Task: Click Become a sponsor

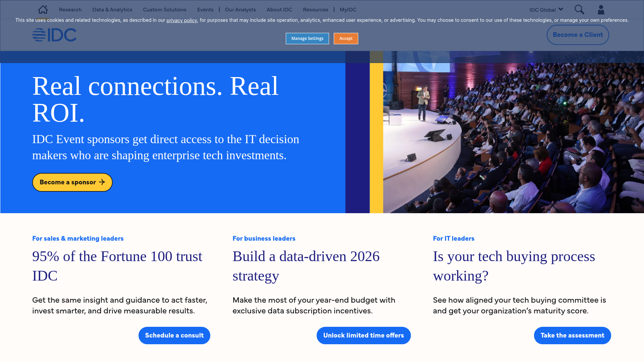Action: 72,182
